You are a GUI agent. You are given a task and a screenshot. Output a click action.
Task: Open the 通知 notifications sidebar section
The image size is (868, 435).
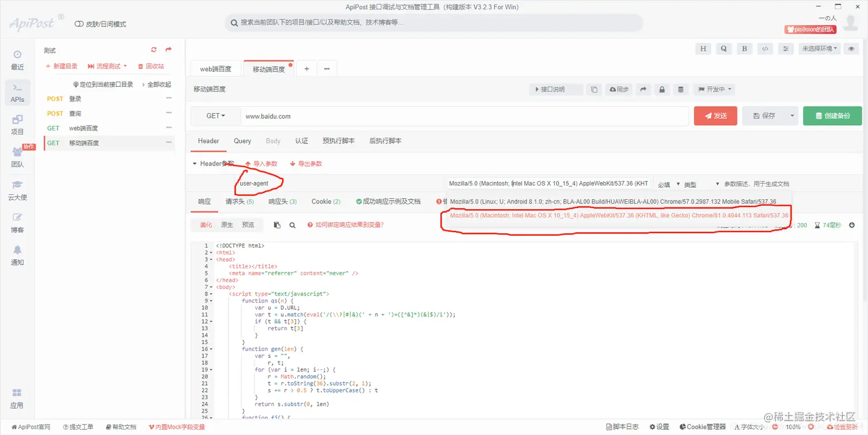(x=17, y=255)
